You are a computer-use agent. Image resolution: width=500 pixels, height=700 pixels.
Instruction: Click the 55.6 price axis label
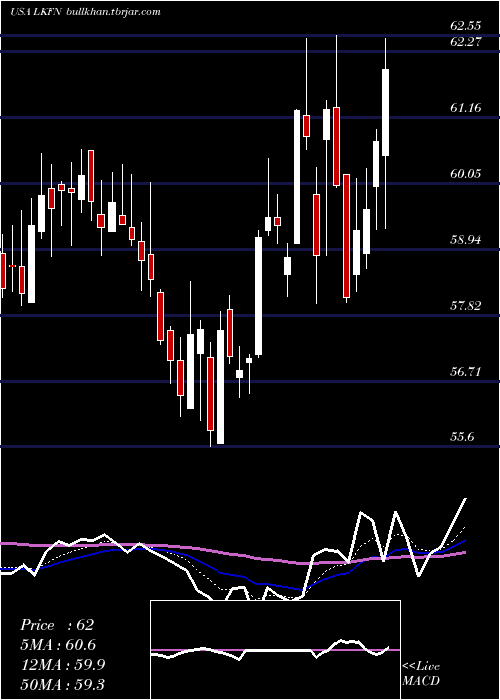pos(462,437)
